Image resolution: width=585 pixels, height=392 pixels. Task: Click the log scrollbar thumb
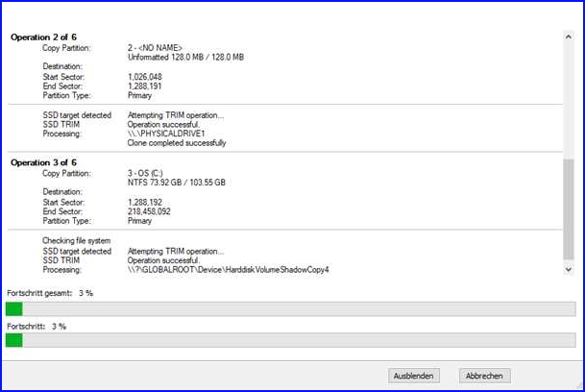[x=569, y=211]
